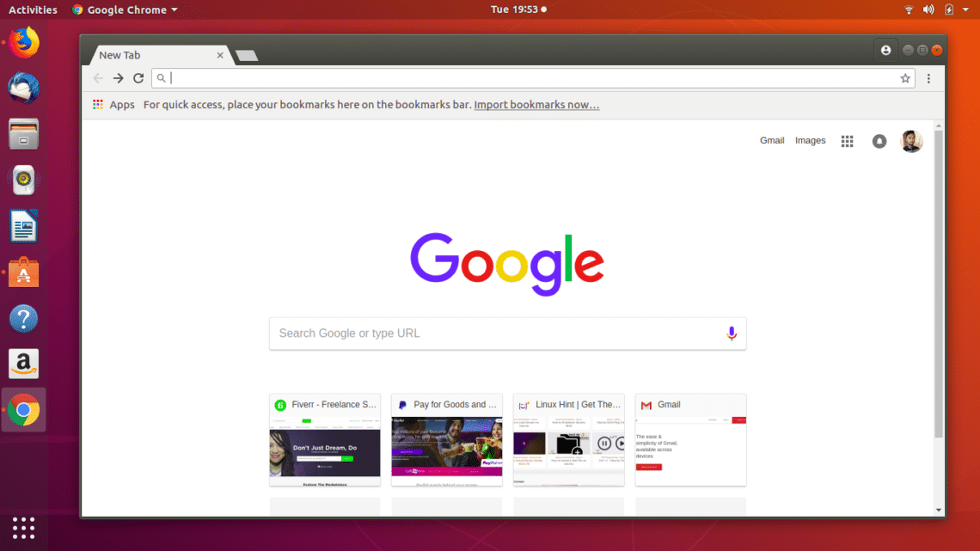This screenshot has height=551, width=980.
Task: Click the Chrome profile icon in the title bar
Action: point(885,50)
